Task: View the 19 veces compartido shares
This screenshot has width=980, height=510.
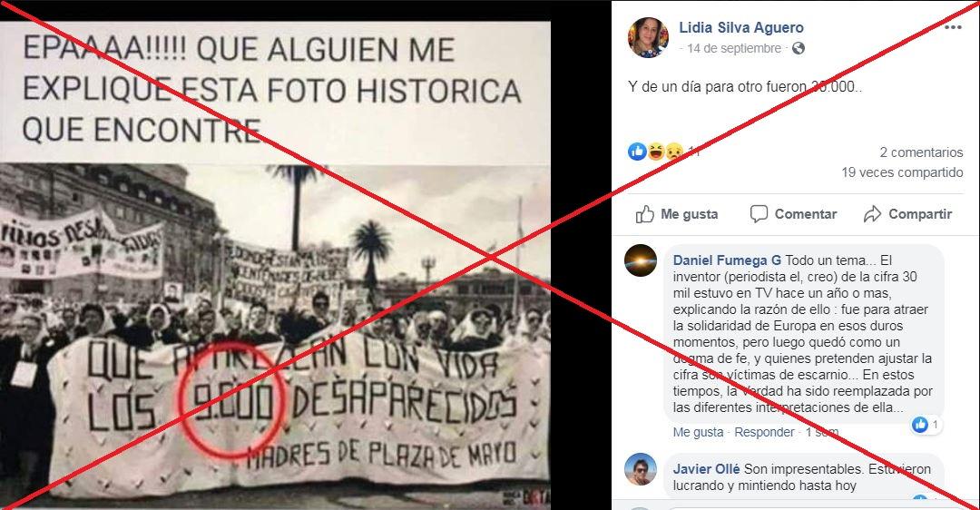Action: click(902, 172)
